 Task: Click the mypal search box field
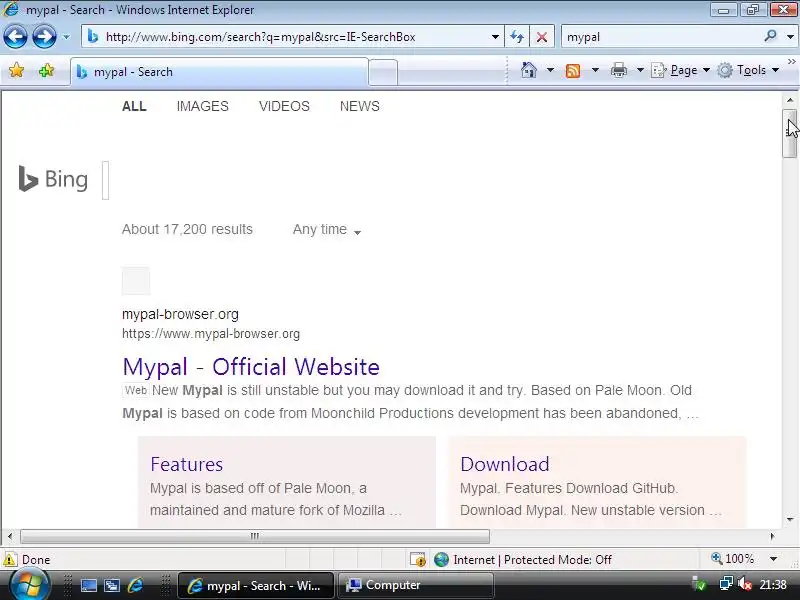[x=661, y=37]
